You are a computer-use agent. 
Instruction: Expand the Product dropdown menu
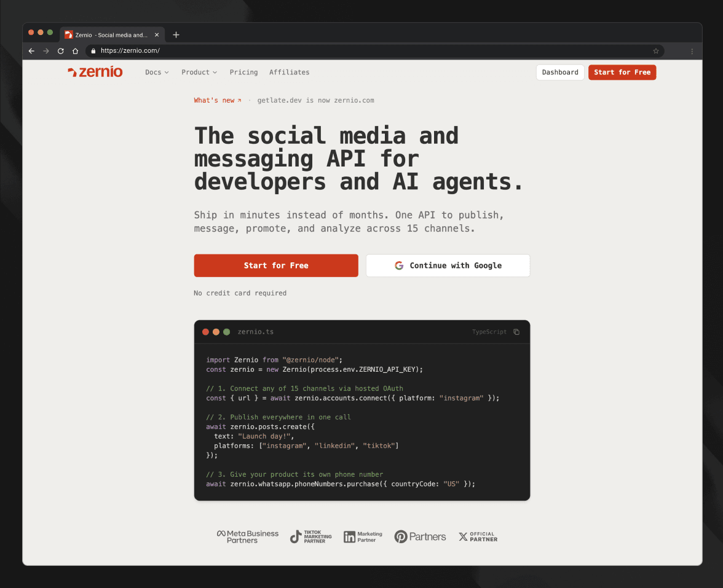[199, 73]
